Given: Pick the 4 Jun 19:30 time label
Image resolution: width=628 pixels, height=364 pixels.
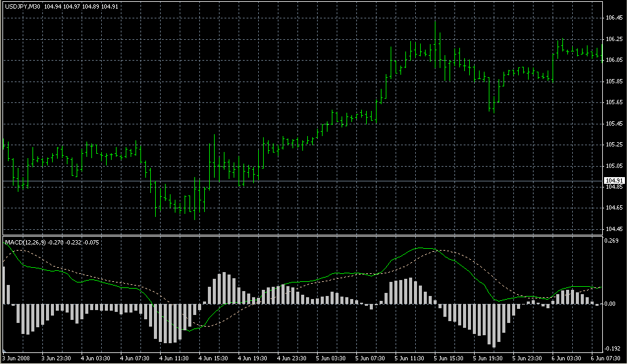Looking at the screenshot, I should click(x=252, y=358).
